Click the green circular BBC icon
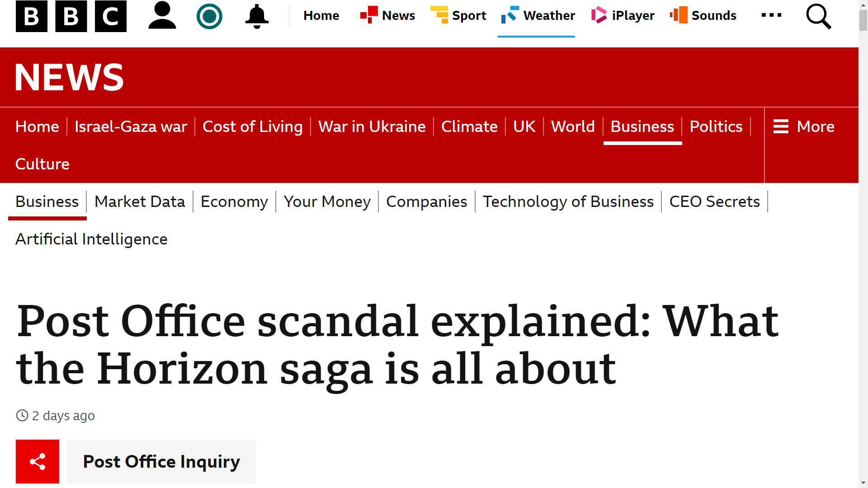 coord(209,16)
